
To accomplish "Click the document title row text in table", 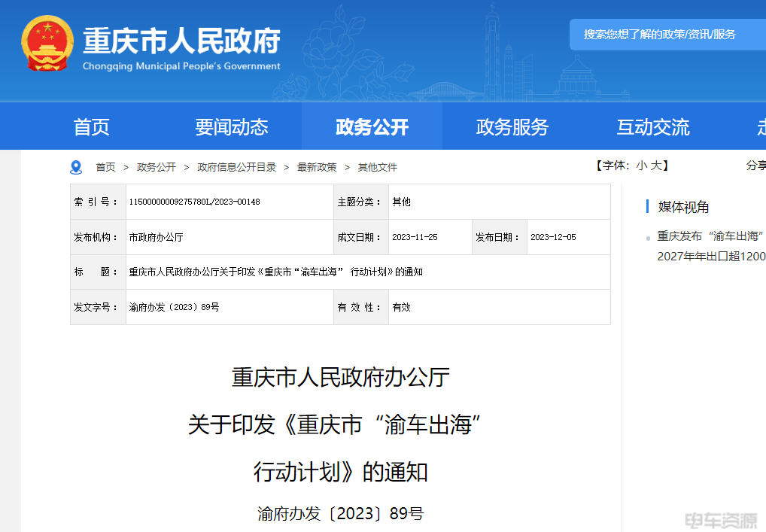I will [x=275, y=272].
